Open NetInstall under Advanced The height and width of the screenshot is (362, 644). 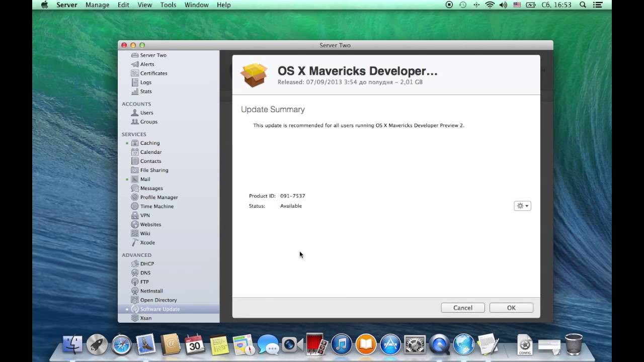147,291
